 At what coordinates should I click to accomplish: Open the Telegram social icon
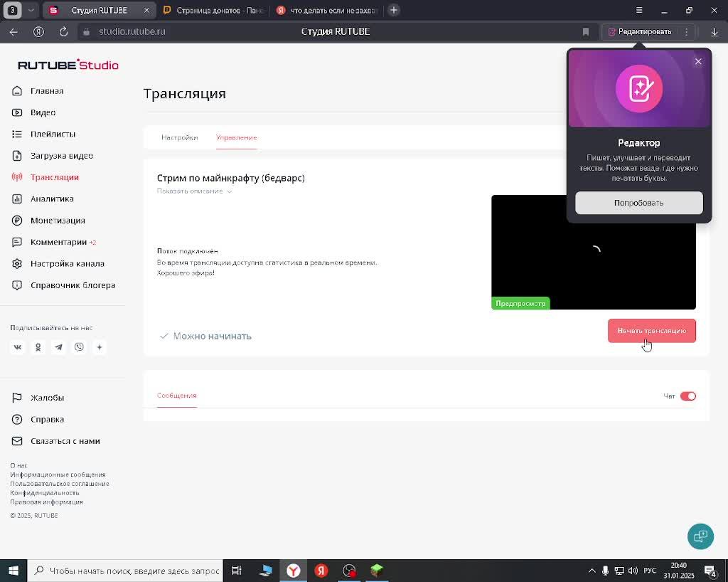(x=58, y=347)
